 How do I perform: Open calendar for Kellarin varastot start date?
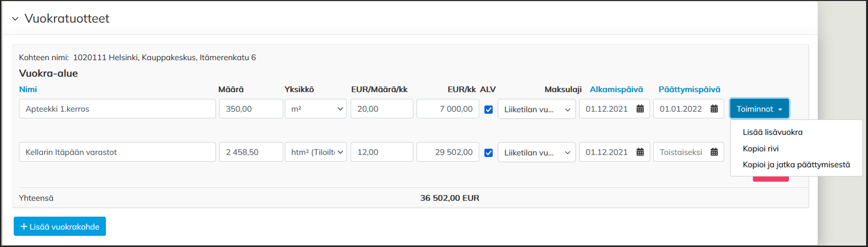click(640, 152)
